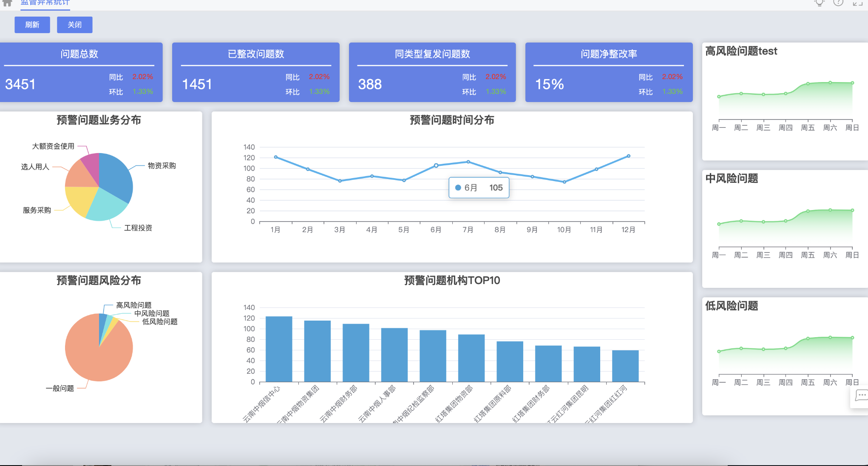Click the red 同比 2.02% in 问题总数 card

(x=142, y=77)
